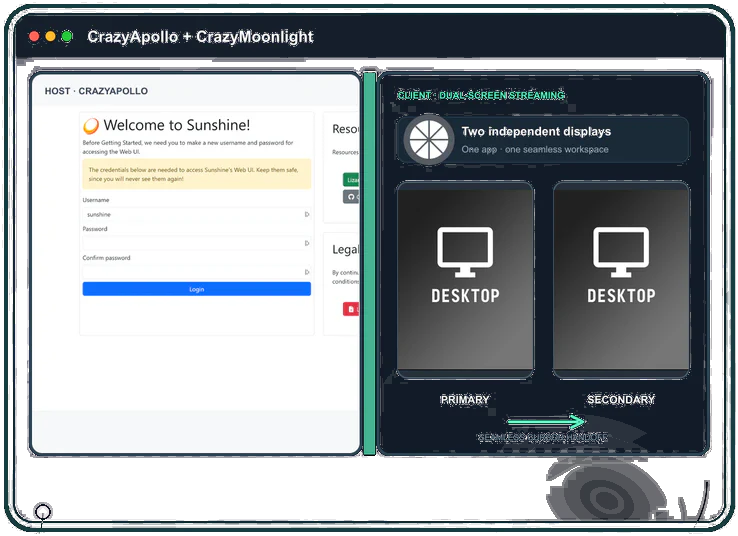Maximize the window with the green button
The width and height of the screenshot is (738, 536).
pyautogui.click(x=67, y=36)
